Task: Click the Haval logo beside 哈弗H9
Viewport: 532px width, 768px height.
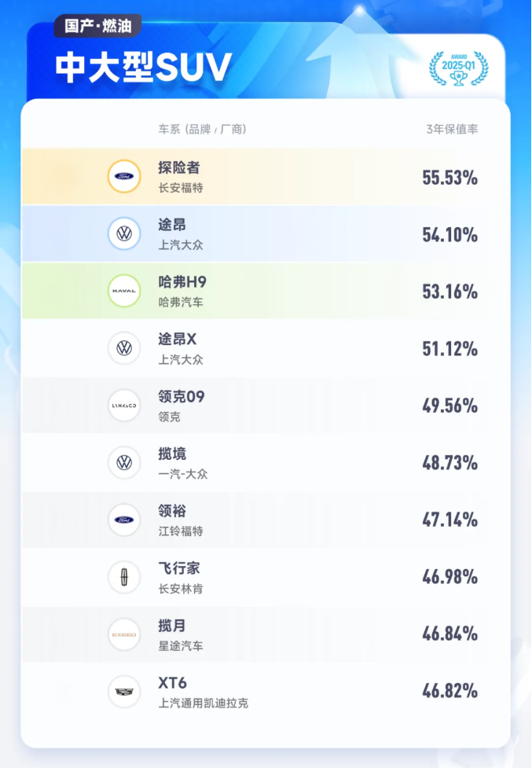Action: (124, 291)
